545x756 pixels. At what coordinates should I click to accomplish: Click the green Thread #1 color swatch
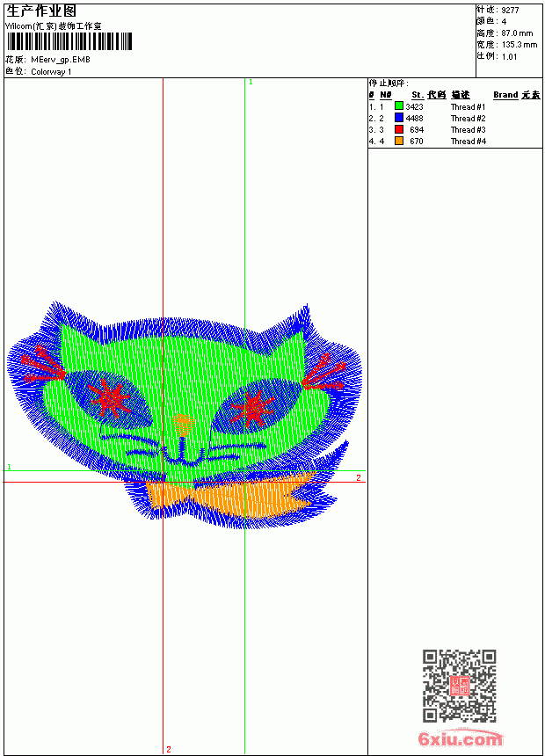(x=399, y=106)
